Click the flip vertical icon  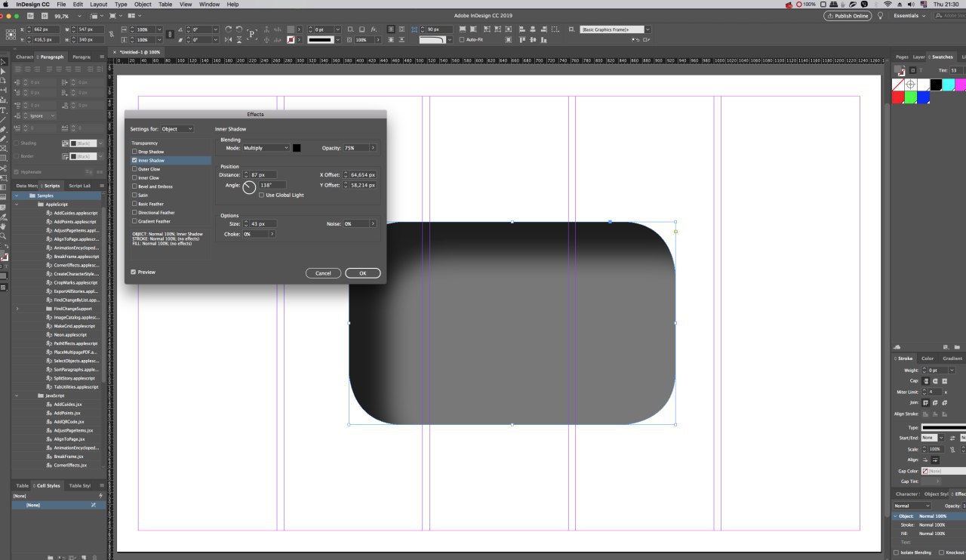(239, 38)
